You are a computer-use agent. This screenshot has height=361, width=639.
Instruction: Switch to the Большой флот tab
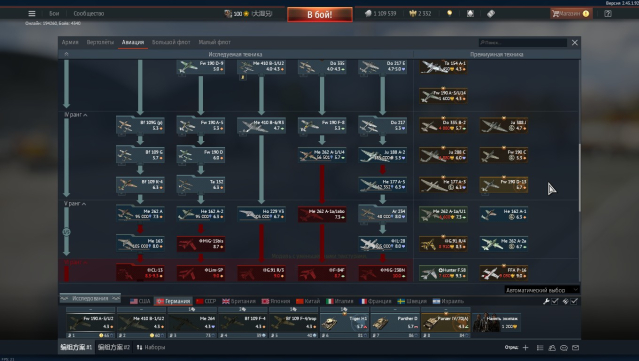pyautogui.click(x=171, y=42)
